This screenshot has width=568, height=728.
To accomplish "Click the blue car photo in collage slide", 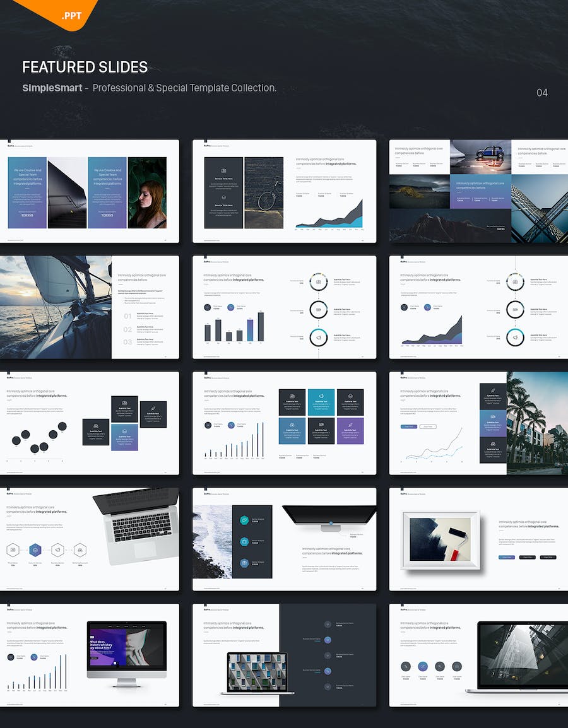I will click(480, 156).
